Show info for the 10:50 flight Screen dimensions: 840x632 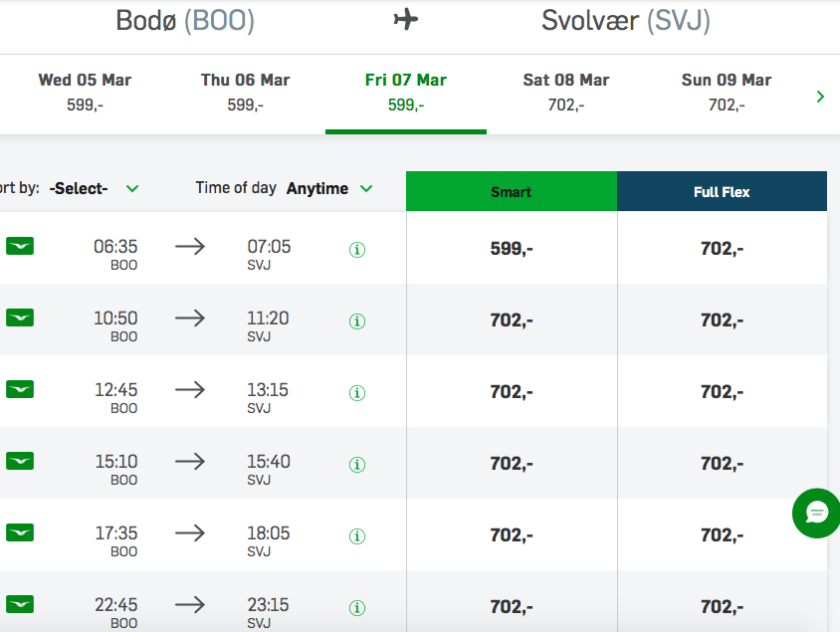[x=357, y=321]
